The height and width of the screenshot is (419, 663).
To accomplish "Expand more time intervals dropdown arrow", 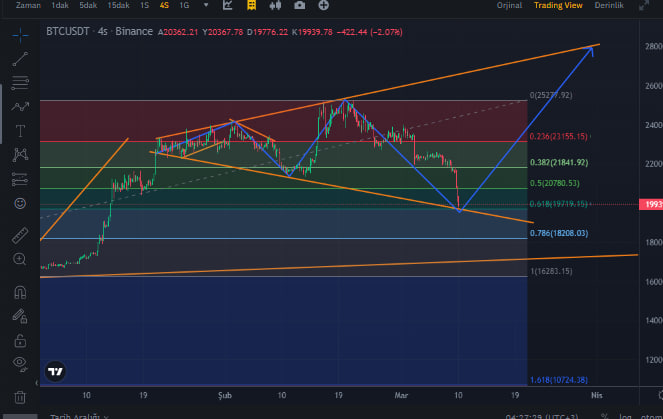I will click(206, 5).
